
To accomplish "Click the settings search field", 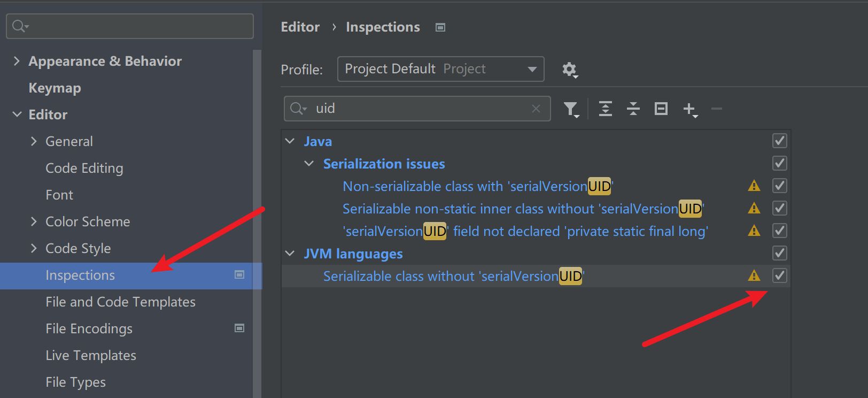I will point(130,26).
